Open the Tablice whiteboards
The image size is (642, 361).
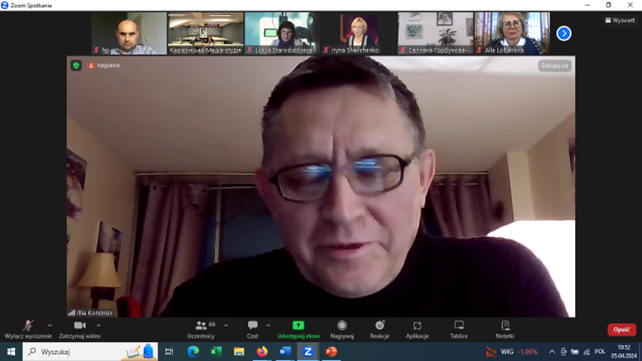point(459,329)
